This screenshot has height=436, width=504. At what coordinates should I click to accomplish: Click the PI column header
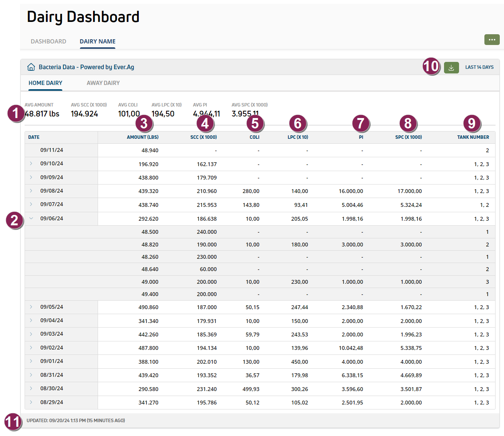pyautogui.click(x=361, y=137)
